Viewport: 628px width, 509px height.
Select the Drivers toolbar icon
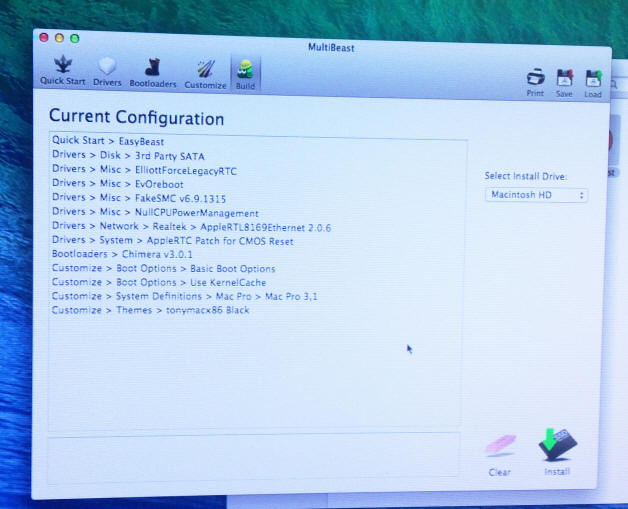pos(107,70)
